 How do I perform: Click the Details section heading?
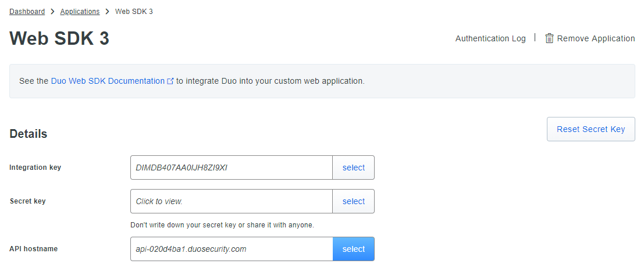tap(29, 134)
